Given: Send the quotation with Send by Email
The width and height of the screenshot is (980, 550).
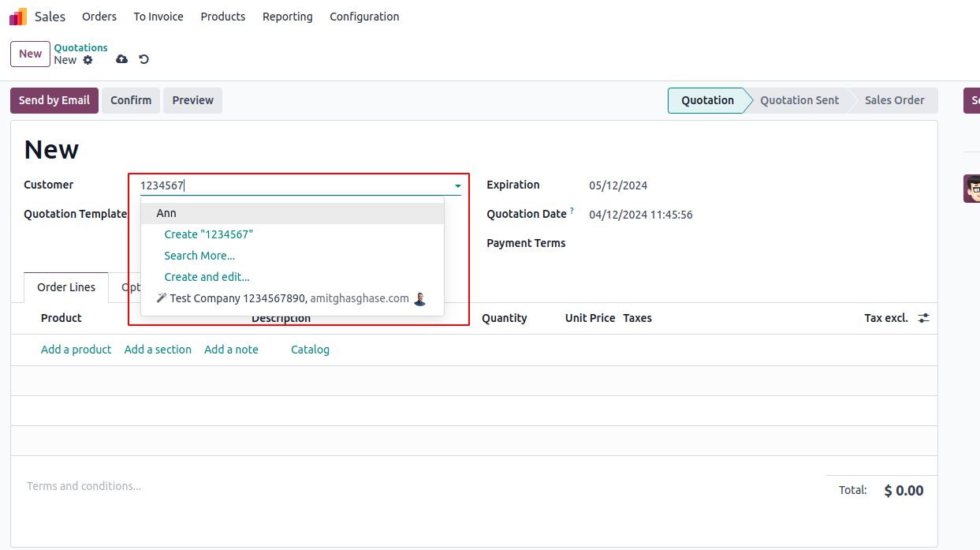Looking at the screenshot, I should (x=54, y=100).
